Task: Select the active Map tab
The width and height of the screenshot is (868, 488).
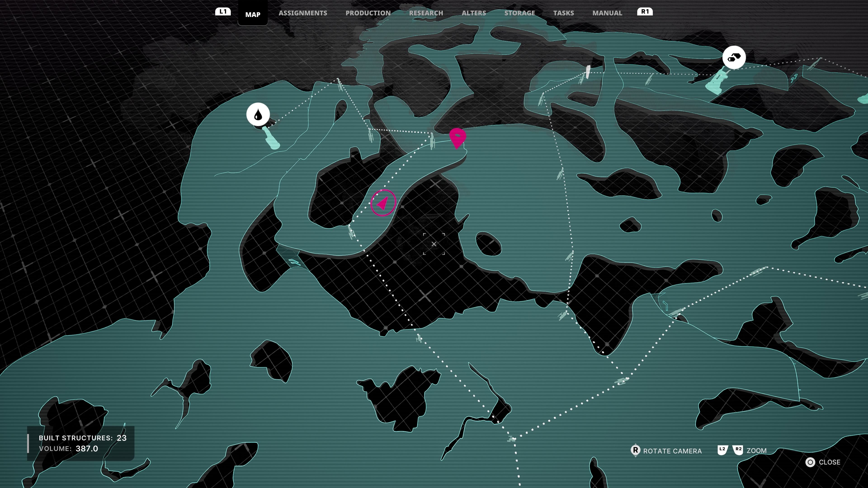Action: tap(253, 14)
